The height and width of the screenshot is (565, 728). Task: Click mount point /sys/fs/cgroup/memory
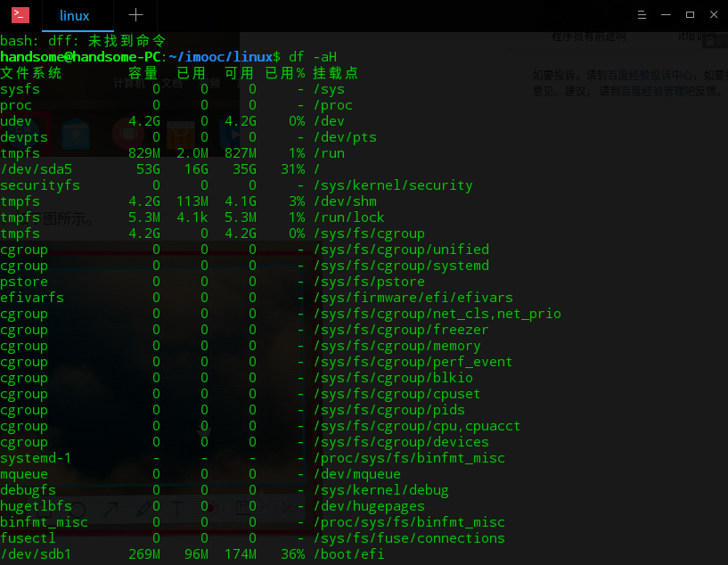(x=397, y=346)
